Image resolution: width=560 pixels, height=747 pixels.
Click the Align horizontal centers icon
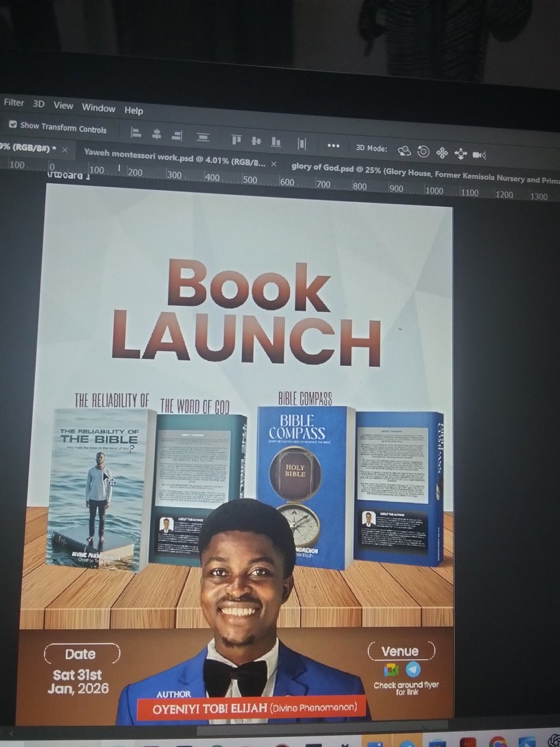(x=157, y=134)
